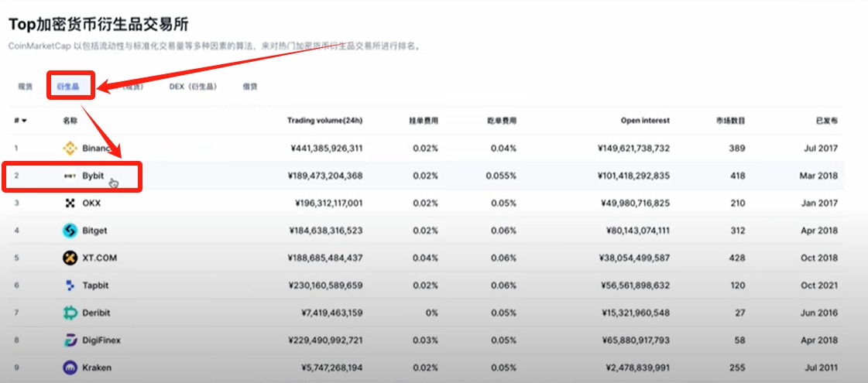Select the Bitget exchange icon
Screen dimensions: 868x383
point(70,231)
